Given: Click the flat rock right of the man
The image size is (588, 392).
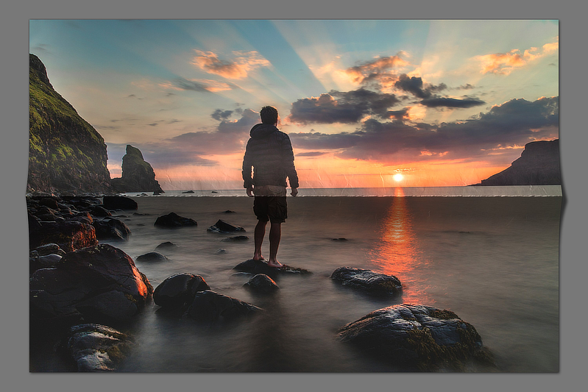Looking at the screenshot, I should coord(366,280).
